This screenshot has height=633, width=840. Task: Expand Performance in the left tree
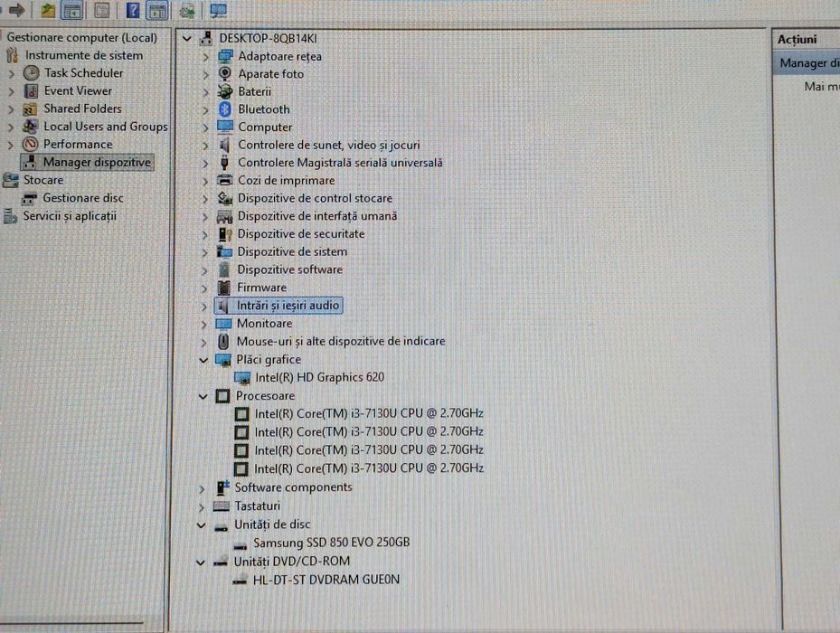click(10, 145)
